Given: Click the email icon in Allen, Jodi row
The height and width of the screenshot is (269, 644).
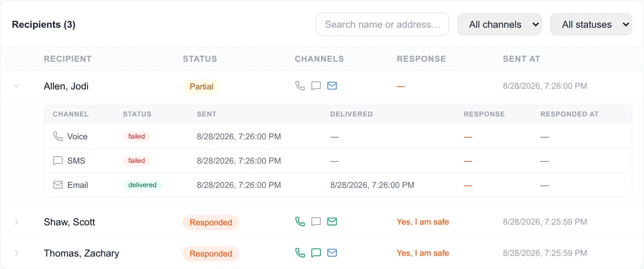Looking at the screenshot, I should click(x=332, y=86).
